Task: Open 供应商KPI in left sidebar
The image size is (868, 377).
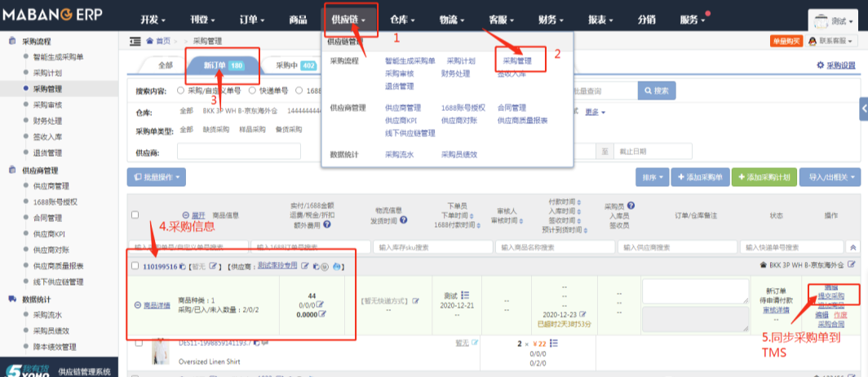Action: 49,233
